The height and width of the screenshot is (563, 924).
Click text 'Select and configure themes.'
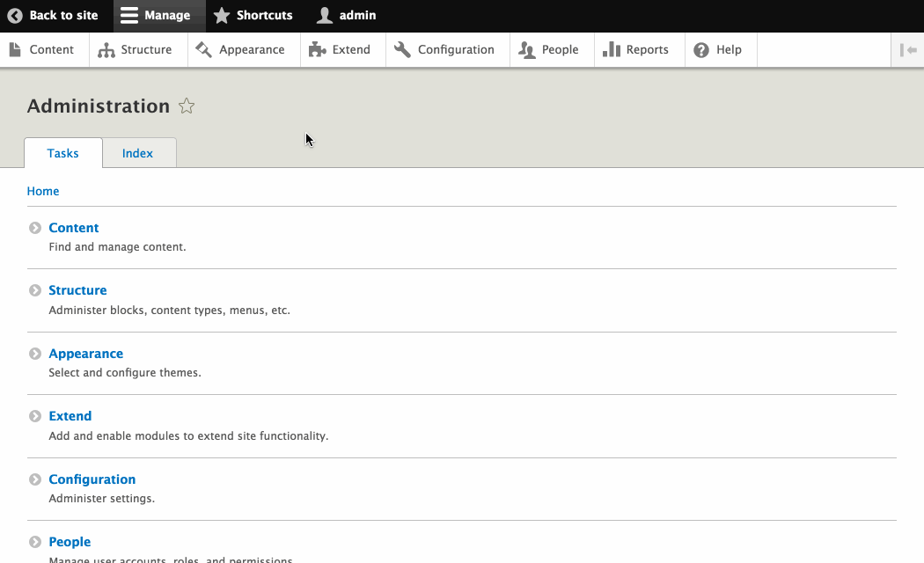(x=125, y=373)
